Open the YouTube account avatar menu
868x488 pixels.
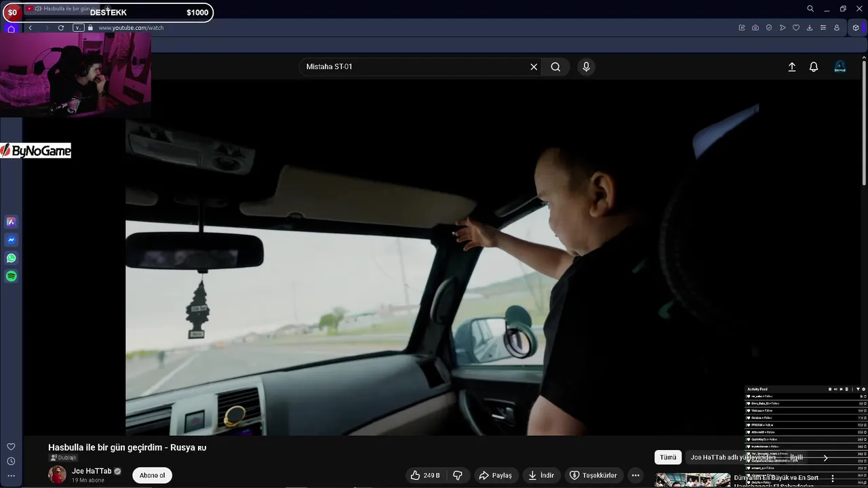point(840,67)
